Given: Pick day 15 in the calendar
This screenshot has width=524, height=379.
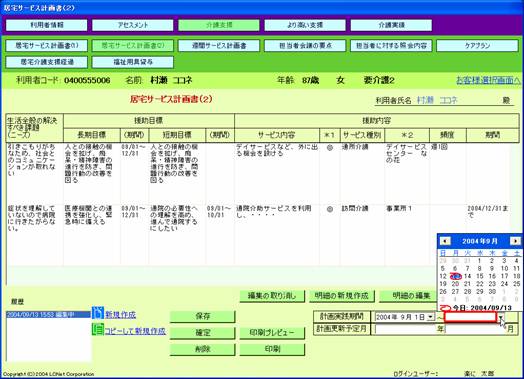Looking at the screenshot, I should (x=480, y=276).
